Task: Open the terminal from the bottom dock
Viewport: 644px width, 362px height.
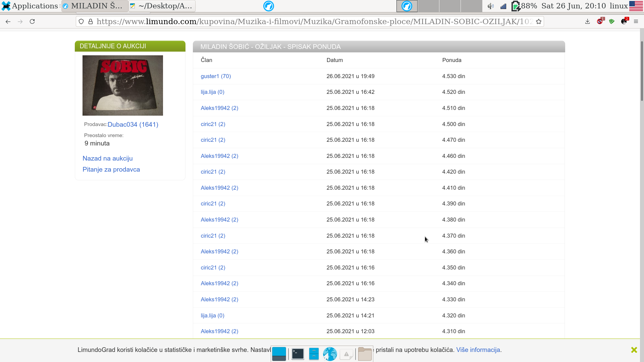Action: pyautogui.click(x=298, y=354)
